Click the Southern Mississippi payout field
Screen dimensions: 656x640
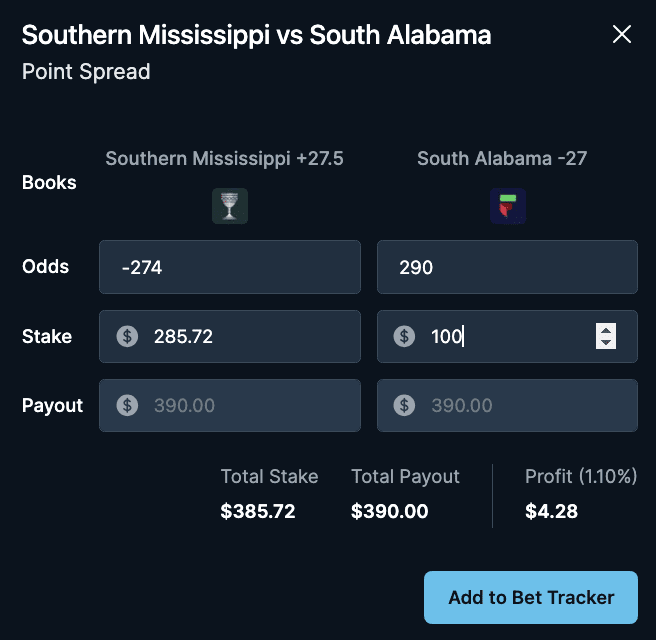[230, 405]
